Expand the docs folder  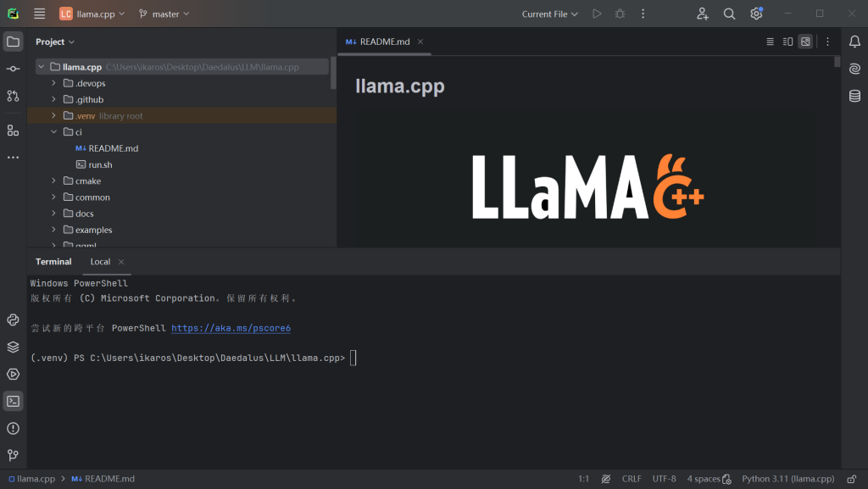[x=53, y=214]
